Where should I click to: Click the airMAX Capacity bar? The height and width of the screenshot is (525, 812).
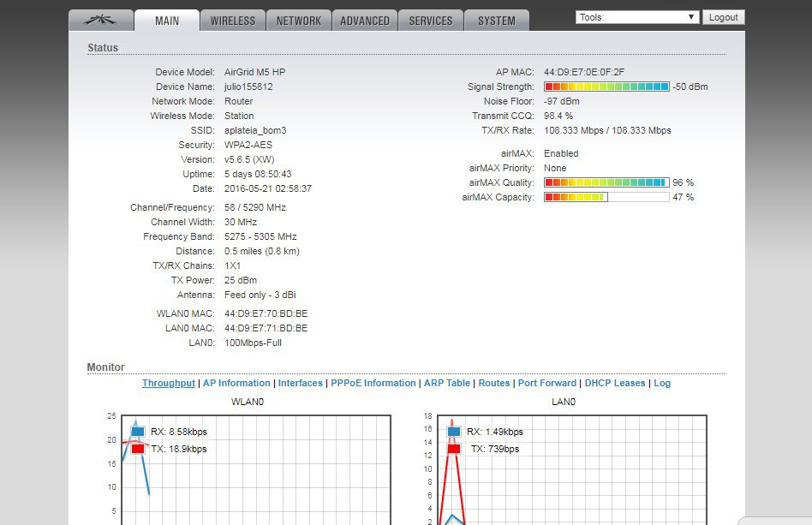[x=606, y=197]
